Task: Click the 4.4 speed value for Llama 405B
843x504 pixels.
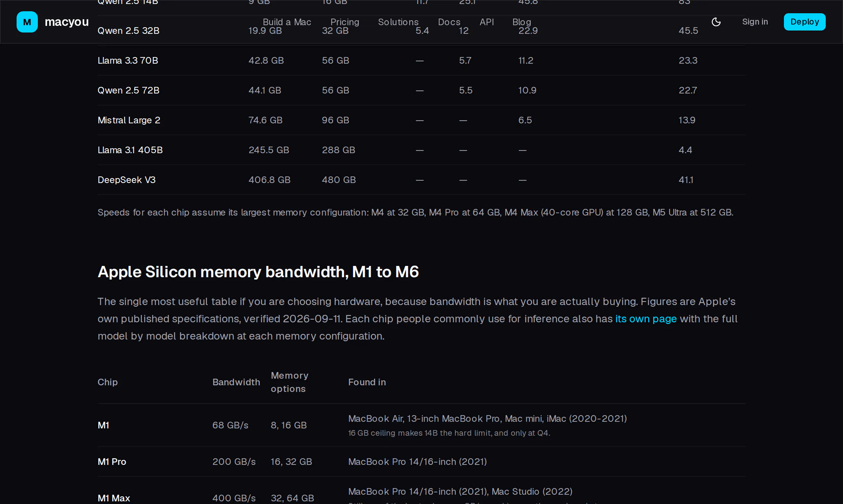Action: 685,150
